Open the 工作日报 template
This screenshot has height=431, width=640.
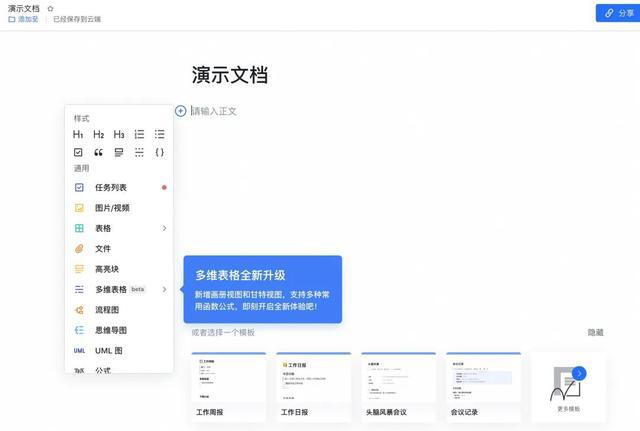point(313,387)
